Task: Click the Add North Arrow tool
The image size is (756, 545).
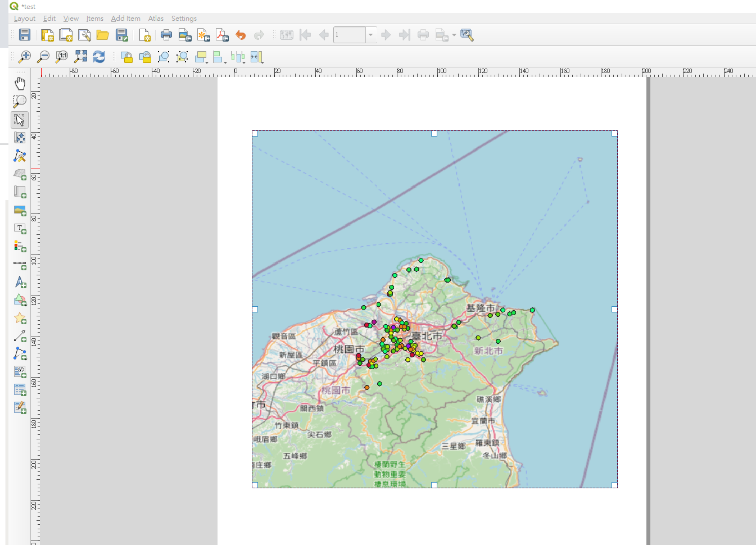Action: point(20,282)
